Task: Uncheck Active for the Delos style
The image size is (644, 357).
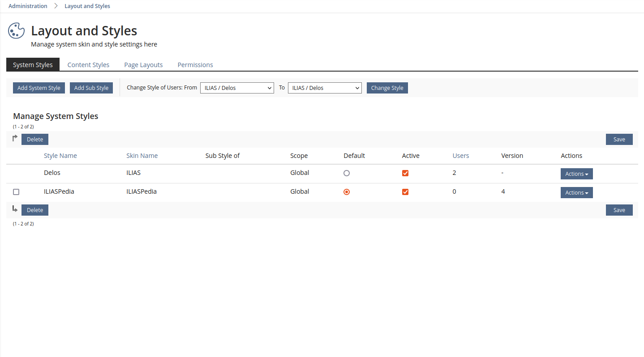Action: pyautogui.click(x=405, y=173)
